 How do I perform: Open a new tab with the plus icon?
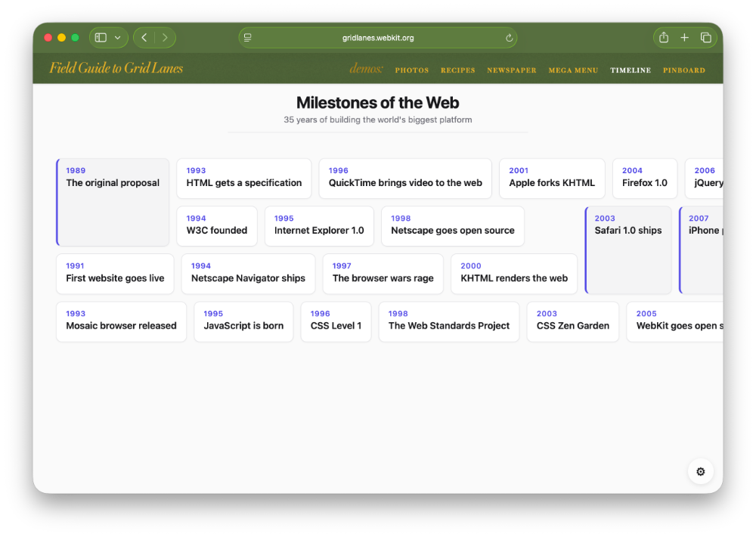click(x=685, y=38)
